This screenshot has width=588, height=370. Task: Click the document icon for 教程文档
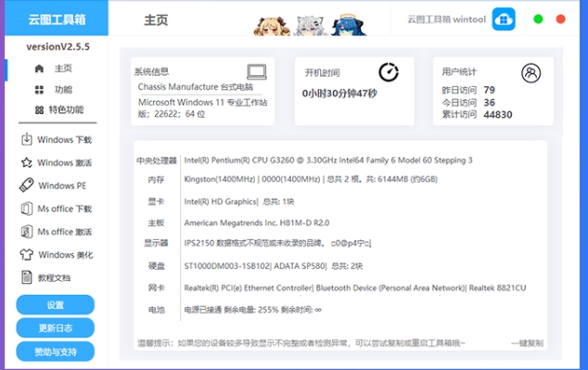pos(27,277)
